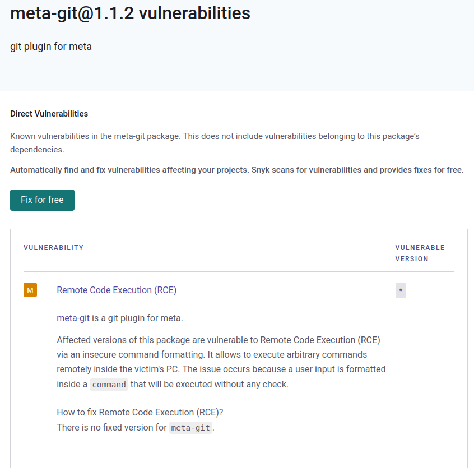
Task: Click the 'Affected versions of this package' description
Action: [219, 340]
